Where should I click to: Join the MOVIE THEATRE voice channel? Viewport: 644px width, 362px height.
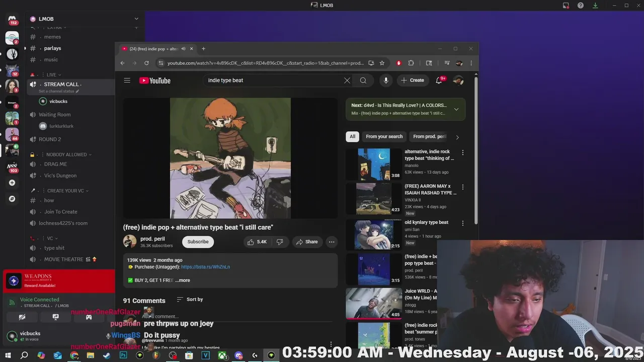click(x=63, y=259)
